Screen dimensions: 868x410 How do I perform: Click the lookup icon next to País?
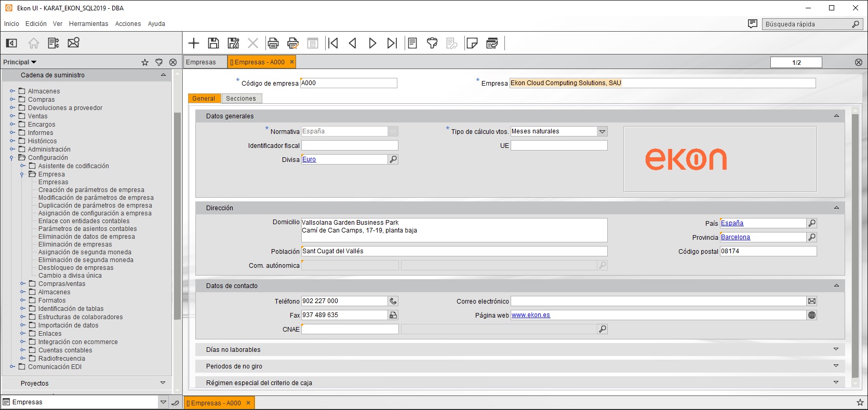(x=812, y=223)
